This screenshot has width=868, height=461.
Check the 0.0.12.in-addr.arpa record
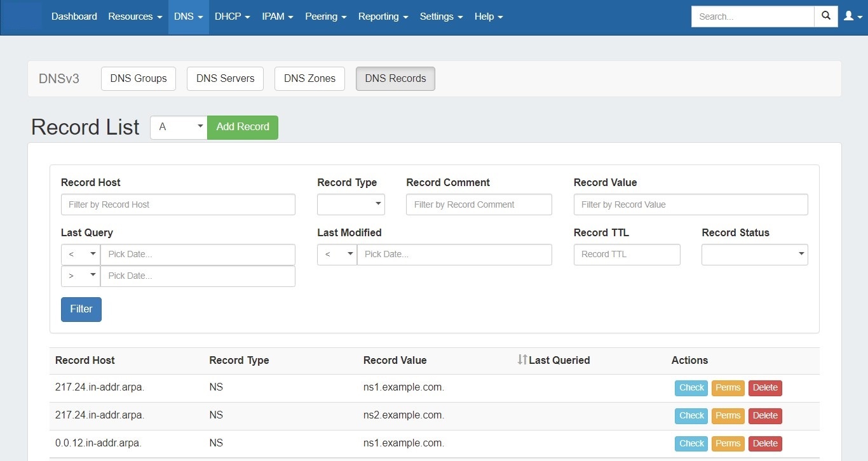(x=691, y=444)
